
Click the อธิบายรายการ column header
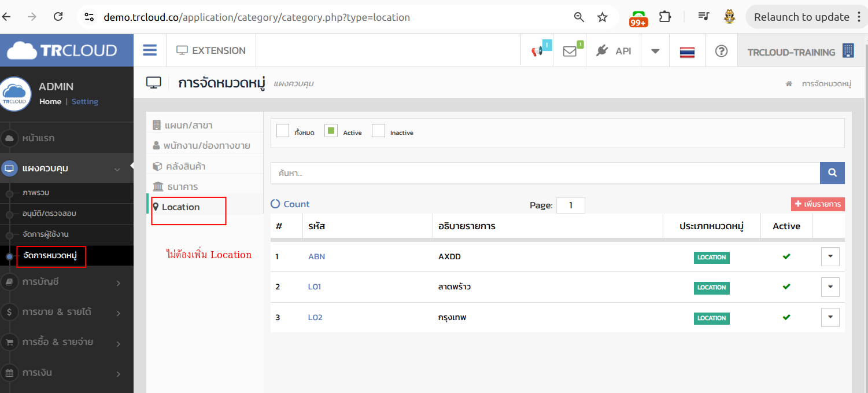[467, 226]
